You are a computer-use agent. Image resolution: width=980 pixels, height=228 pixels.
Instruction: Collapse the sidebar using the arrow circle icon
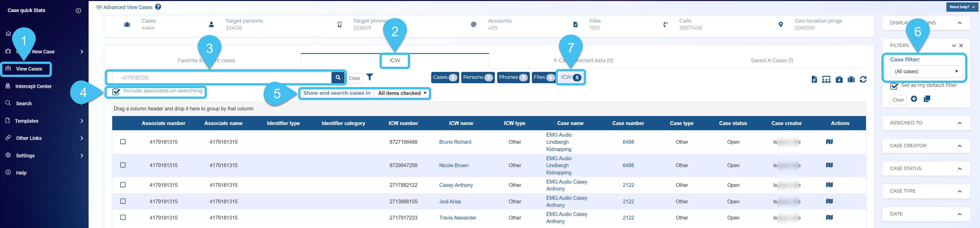pyautogui.click(x=78, y=11)
